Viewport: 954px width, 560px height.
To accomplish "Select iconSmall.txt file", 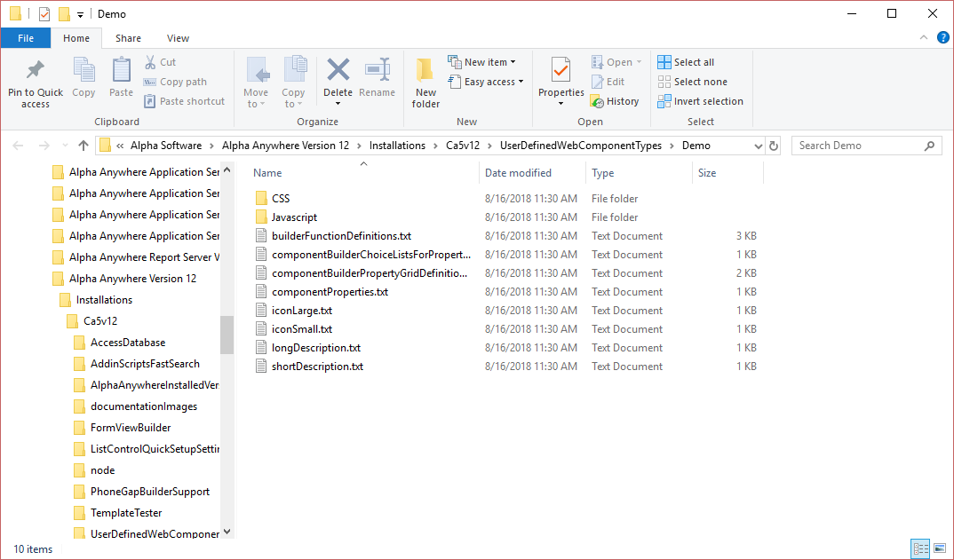I will coord(302,329).
